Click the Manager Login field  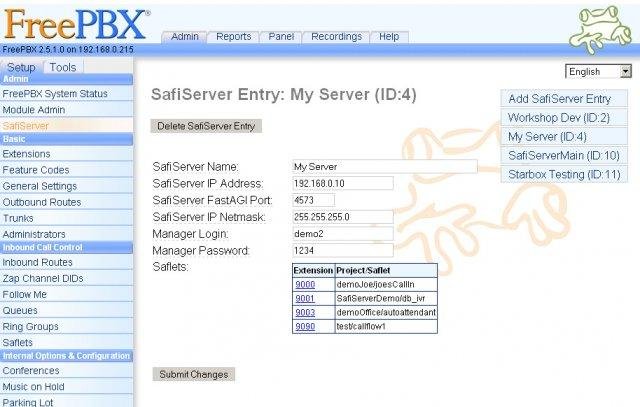coord(343,234)
